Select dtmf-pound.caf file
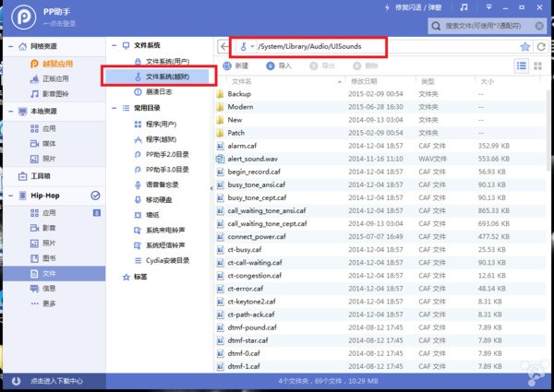 380,327
